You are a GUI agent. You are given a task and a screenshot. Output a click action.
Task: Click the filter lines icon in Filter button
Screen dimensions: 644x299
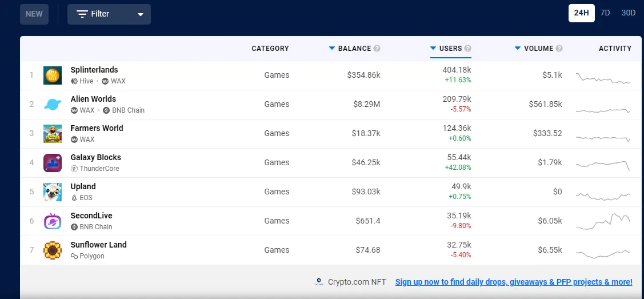click(82, 14)
